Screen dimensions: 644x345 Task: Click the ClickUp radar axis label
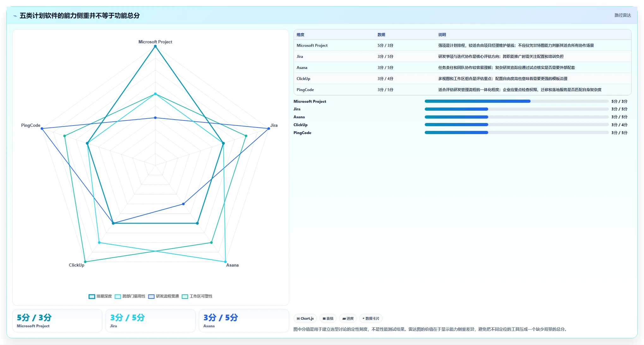76,265
